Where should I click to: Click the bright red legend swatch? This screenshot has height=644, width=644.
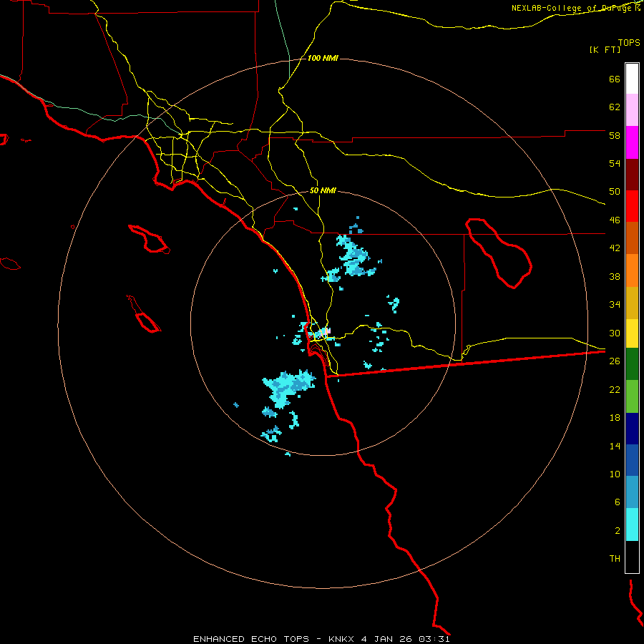[632, 206]
